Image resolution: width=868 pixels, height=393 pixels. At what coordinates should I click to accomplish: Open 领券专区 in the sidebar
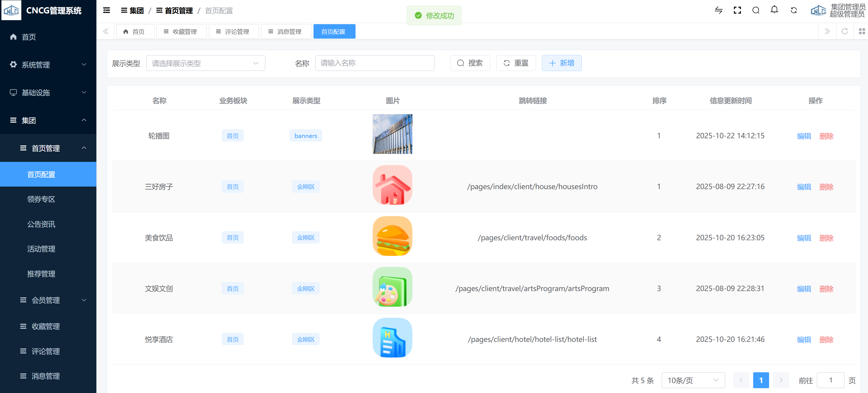(x=41, y=199)
